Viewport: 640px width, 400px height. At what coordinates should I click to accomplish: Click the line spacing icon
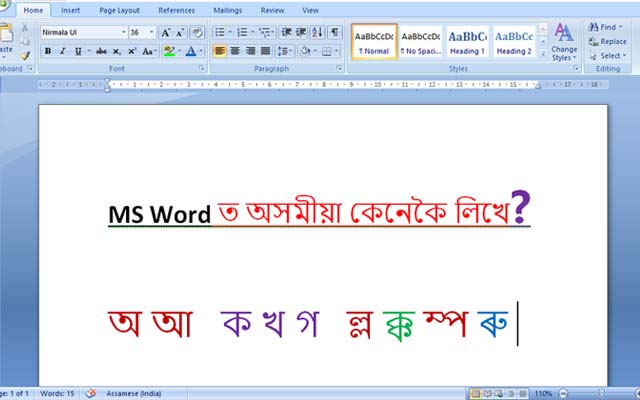tap(283, 51)
